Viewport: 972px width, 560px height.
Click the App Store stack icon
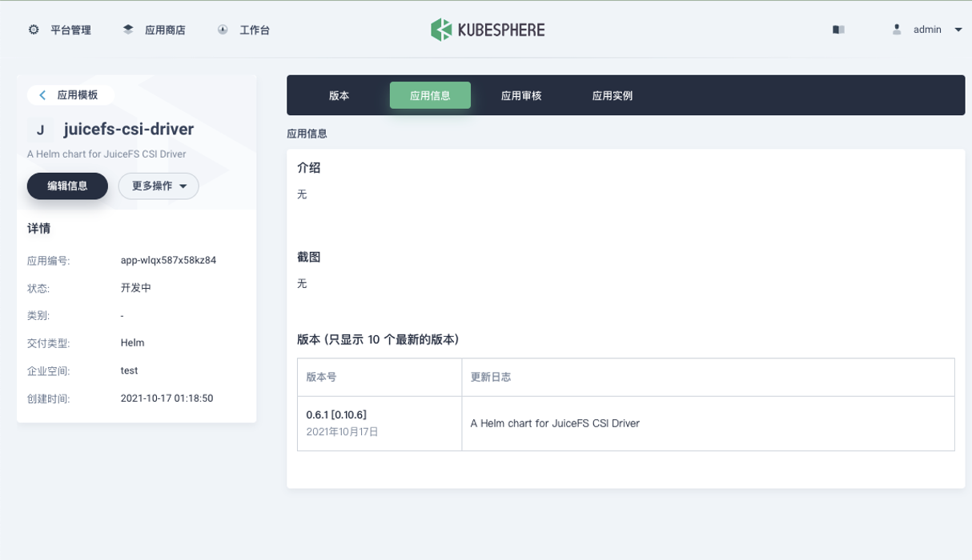(128, 30)
